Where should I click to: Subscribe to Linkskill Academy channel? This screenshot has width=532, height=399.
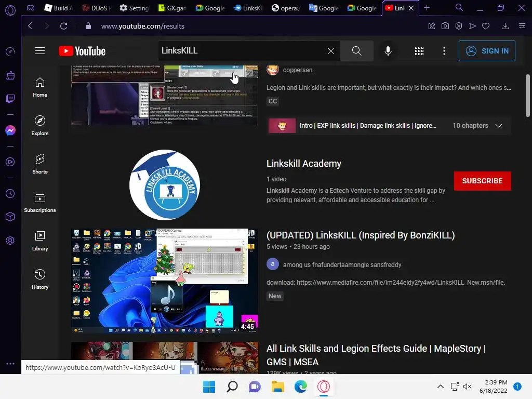pyautogui.click(x=482, y=181)
